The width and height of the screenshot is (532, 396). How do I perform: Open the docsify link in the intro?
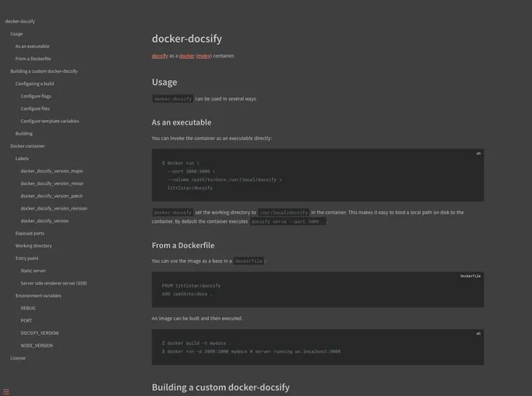tap(160, 56)
